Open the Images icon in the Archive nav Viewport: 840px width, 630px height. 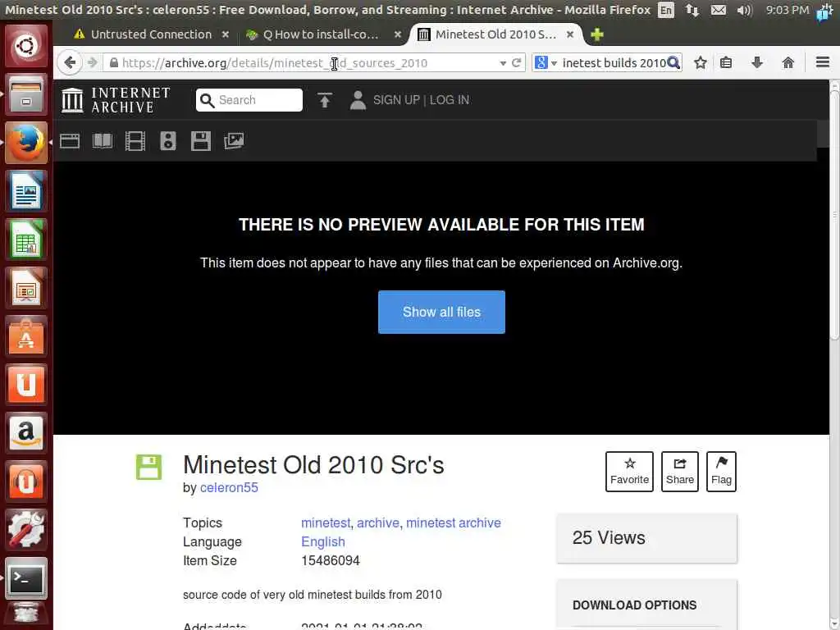coord(234,141)
